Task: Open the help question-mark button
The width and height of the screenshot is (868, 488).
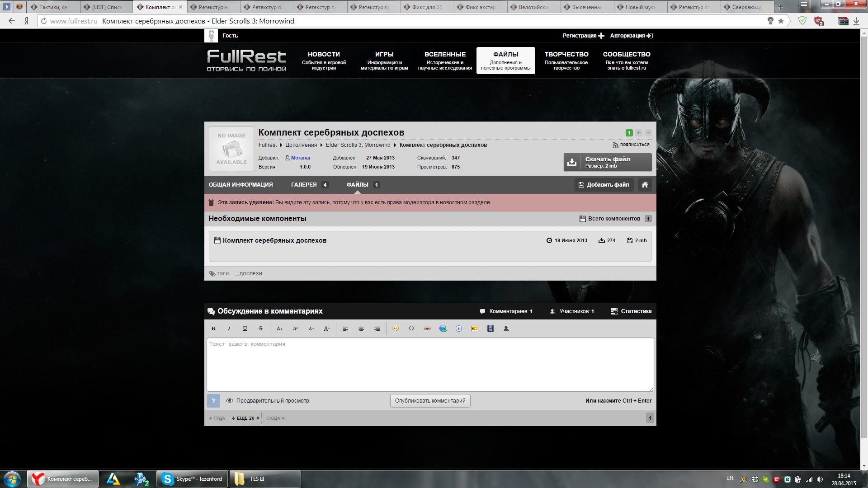Action: 213,401
